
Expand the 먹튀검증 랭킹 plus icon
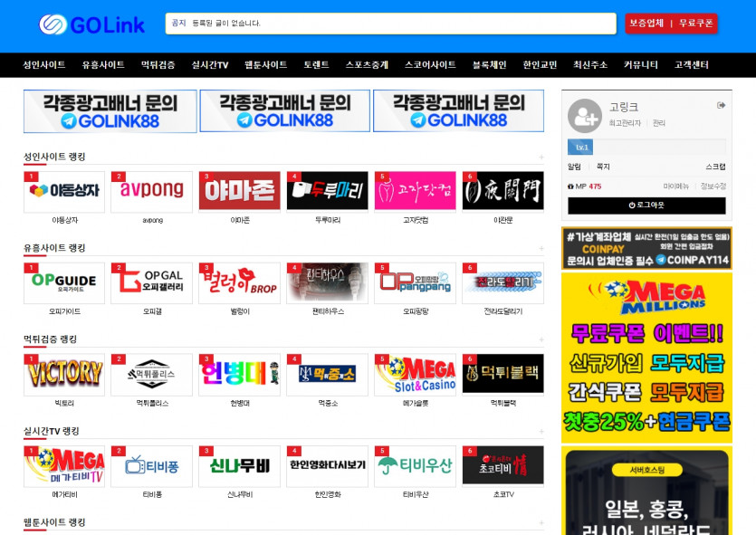point(541,339)
